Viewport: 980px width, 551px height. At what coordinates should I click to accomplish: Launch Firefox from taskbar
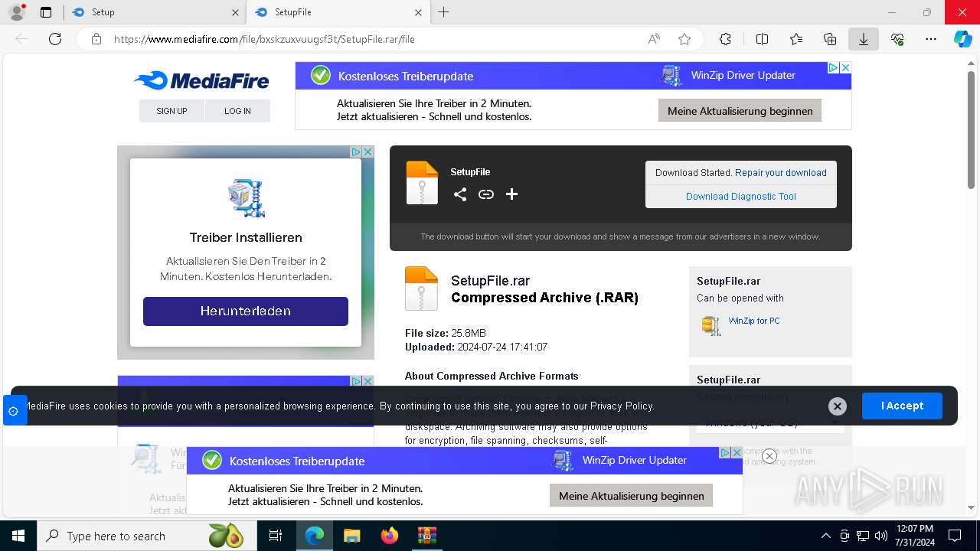390,536
